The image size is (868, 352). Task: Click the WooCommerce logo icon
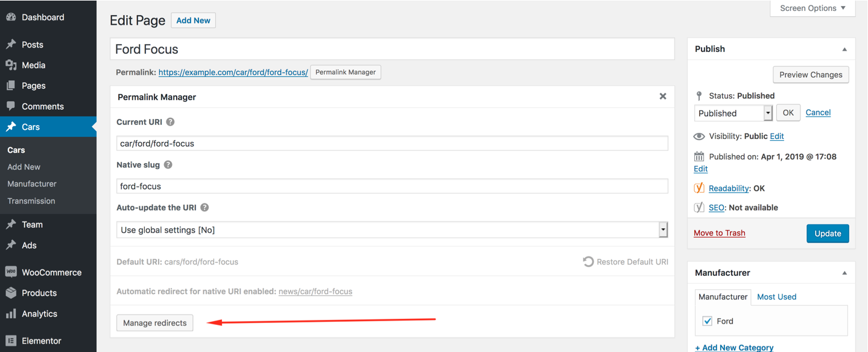[x=11, y=272]
